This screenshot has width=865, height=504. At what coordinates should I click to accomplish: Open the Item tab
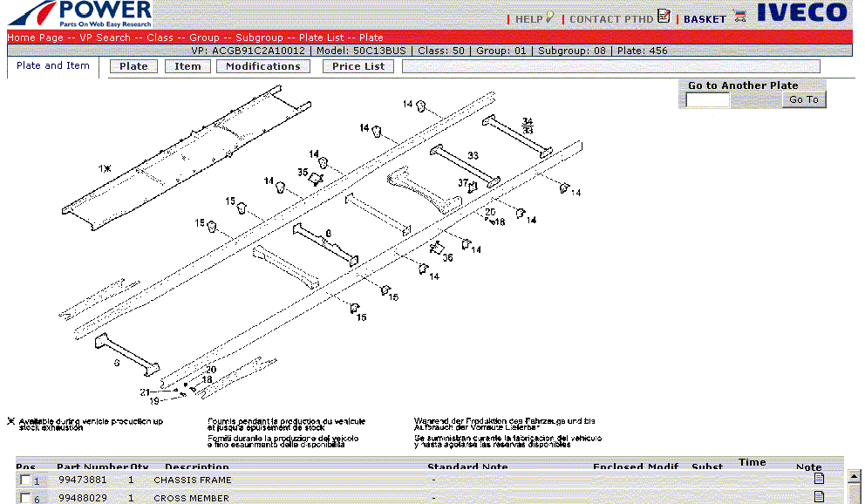coord(187,65)
